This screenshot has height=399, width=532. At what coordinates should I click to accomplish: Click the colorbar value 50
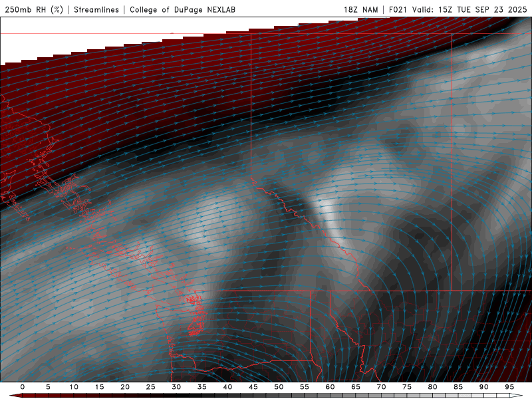pyautogui.click(x=279, y=387)
